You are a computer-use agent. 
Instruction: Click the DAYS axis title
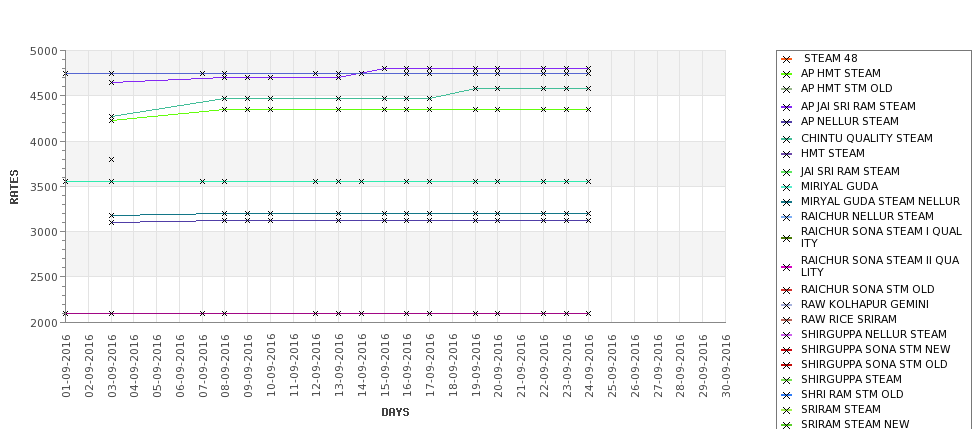coord(395,412)
